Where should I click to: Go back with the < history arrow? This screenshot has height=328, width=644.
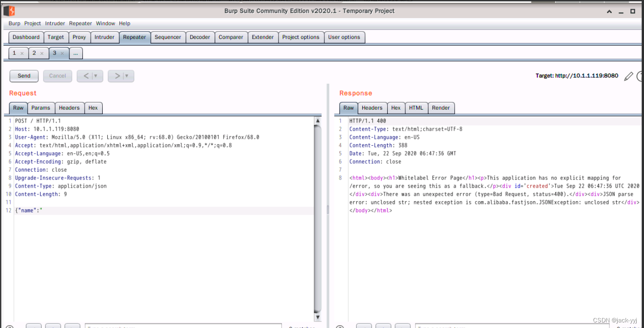[85, 76]
